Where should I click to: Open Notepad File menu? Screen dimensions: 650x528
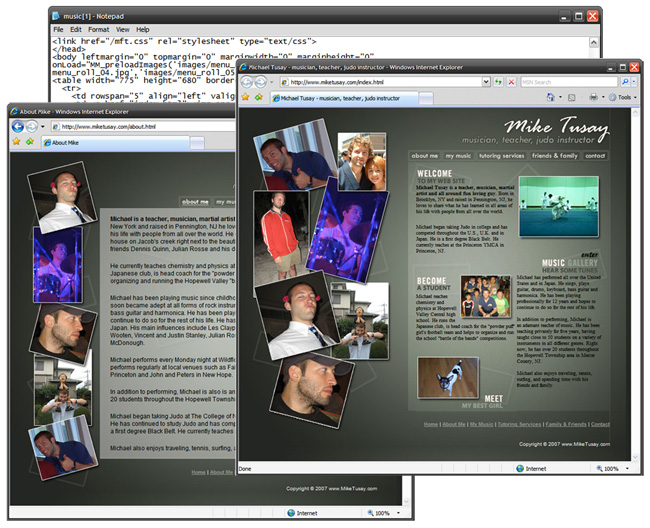[x=58, y=29]
